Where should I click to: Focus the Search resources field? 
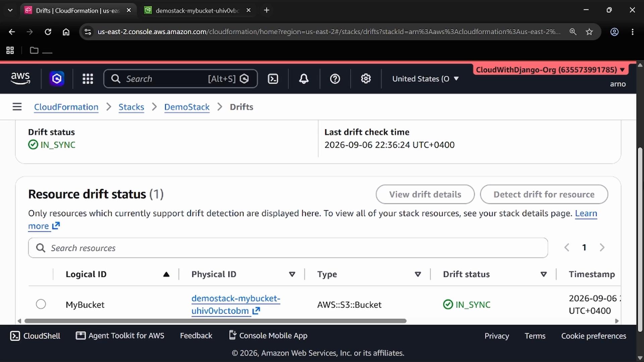pos(288,248)
